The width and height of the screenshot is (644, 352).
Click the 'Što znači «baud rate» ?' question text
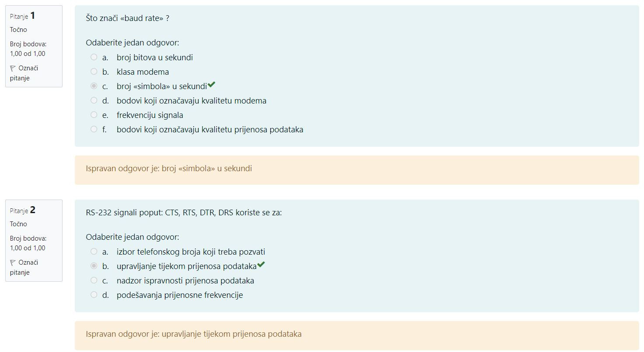pyautogui.click(x=128, y=18)
